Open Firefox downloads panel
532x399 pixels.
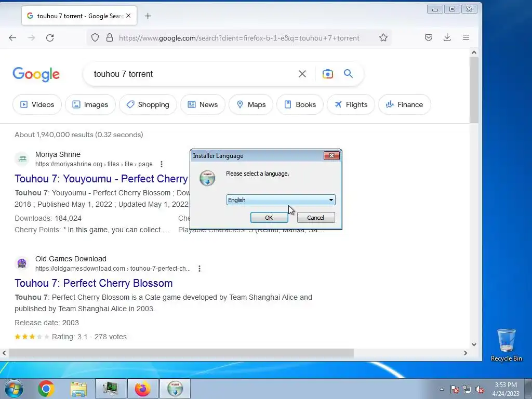point(447,37)
